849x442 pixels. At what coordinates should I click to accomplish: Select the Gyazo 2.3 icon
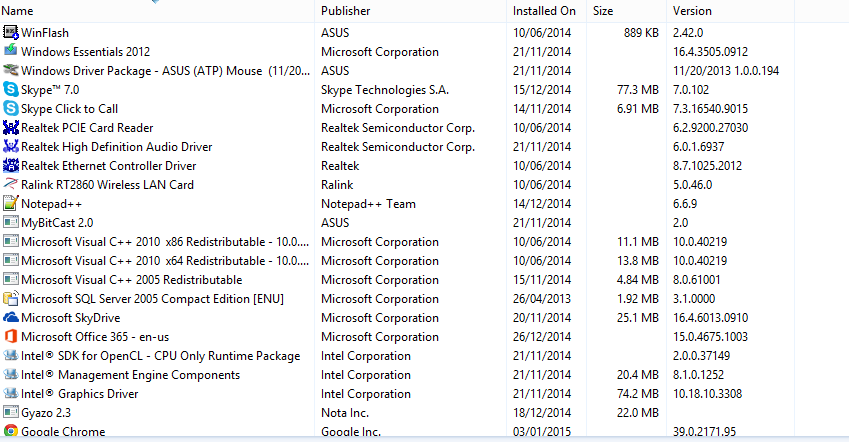tap(11, 413)
